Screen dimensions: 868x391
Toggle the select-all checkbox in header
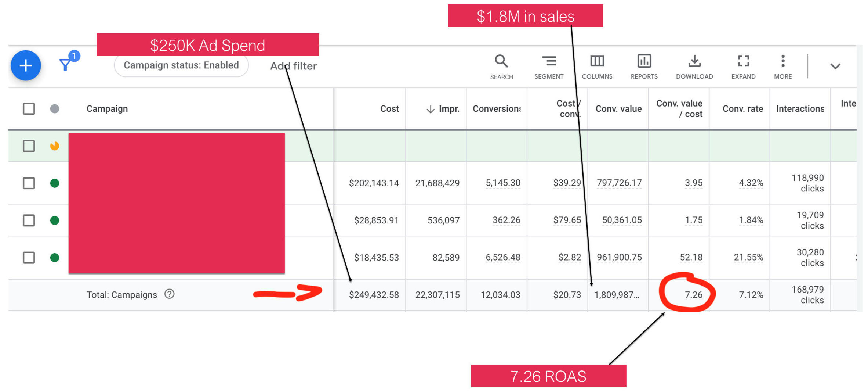pyautogui.click(x=29, y=109)
